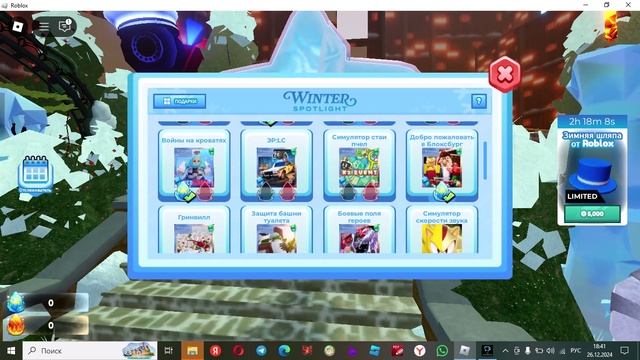
Task: Click red crystal token on Войны на кроватях
Action: point(204,191)
